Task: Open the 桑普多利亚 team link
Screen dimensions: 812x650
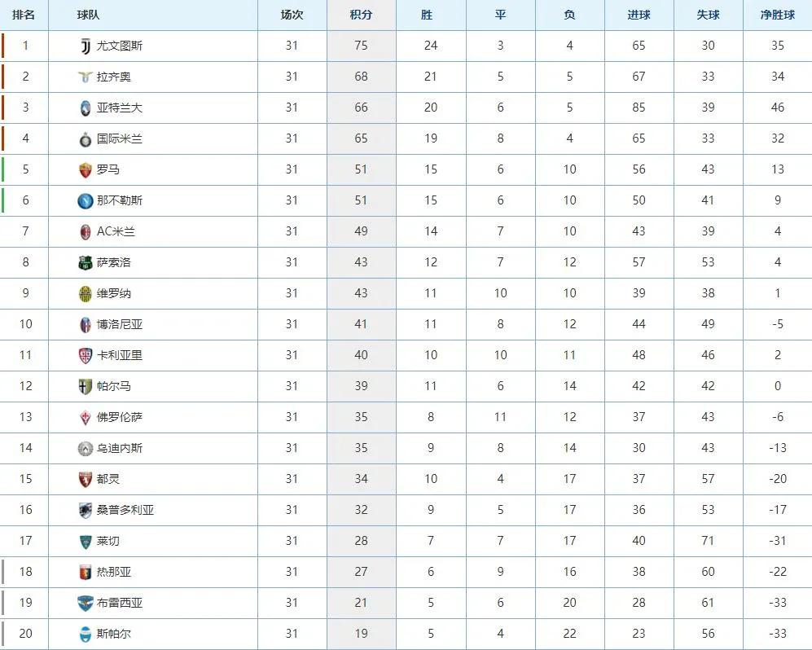Action: [125, 510]
